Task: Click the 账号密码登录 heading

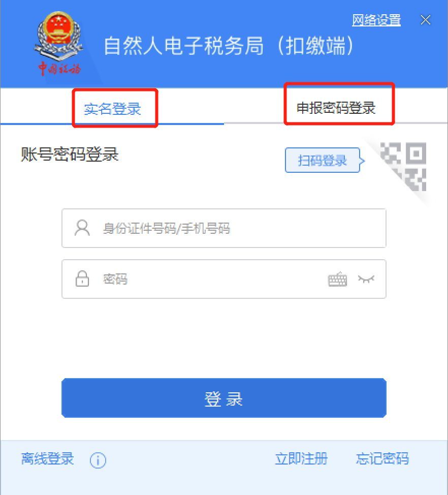Action: point(70,154)
